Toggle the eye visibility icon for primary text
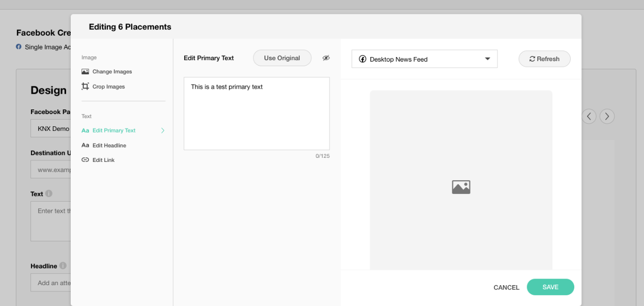This screenshot has width=644, height=306. [x=326, y=58]
